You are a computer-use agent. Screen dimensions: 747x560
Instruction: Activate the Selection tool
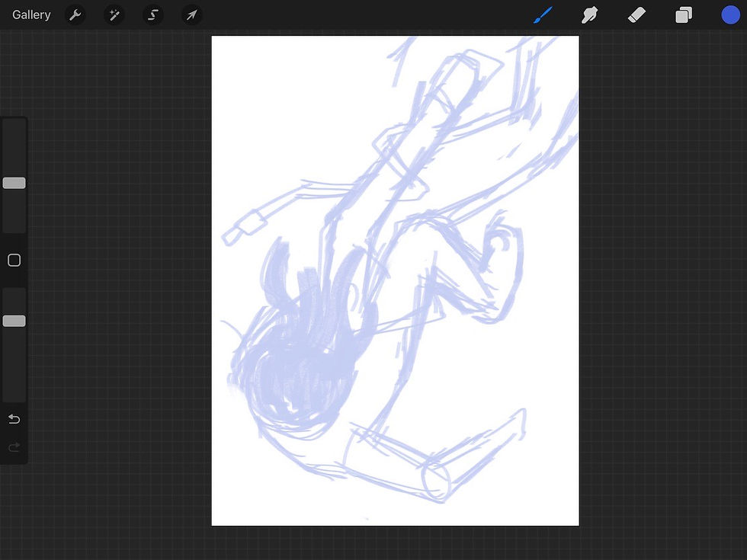click(x=153, y=15)
